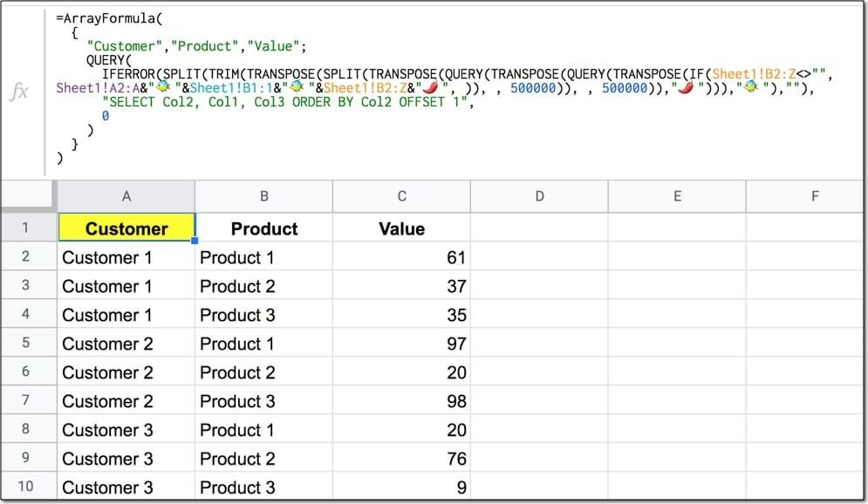Click the Customer 3 cell in row 10
The width and height of the screenshot is (868, 504).
click(x=126, y=487)
